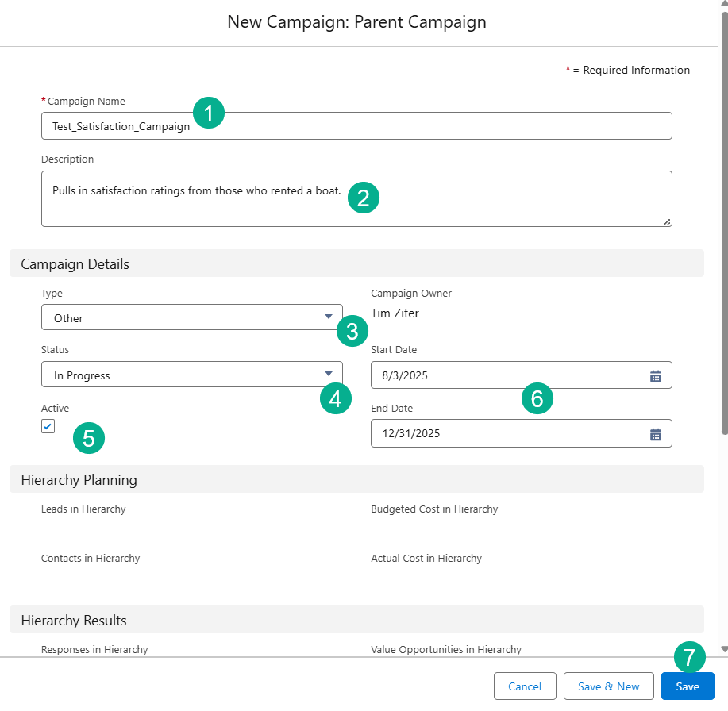Save the new campaign
This screenshot has height=711, width=728.
[x=687, y=686]
